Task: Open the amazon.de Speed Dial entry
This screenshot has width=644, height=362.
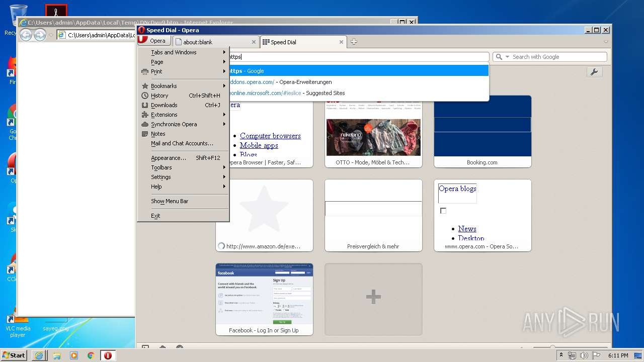Action: point(264,215)
